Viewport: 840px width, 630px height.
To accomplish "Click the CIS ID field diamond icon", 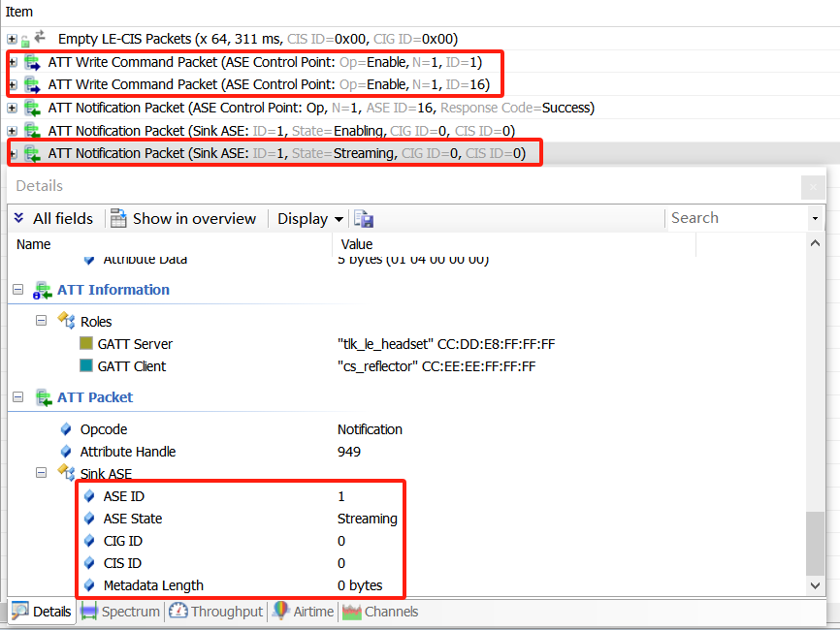I will tap(89, 563).
